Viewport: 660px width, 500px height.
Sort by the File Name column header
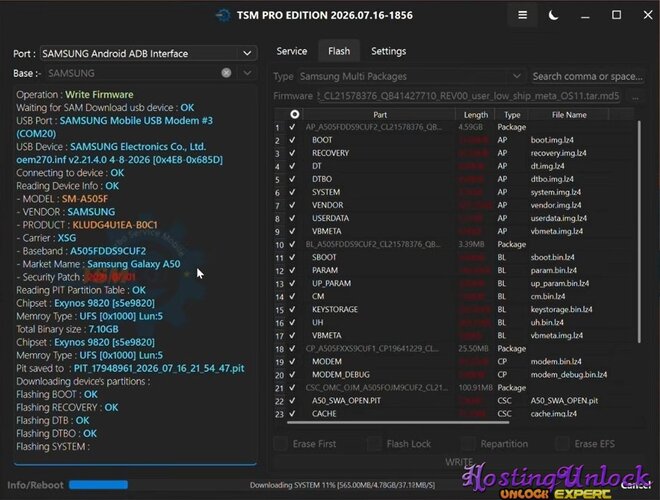(x=569, y=114)
